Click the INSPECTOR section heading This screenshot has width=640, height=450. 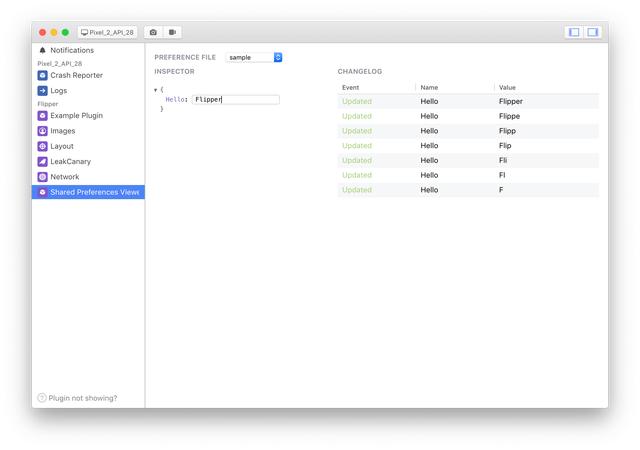(174, 71)
